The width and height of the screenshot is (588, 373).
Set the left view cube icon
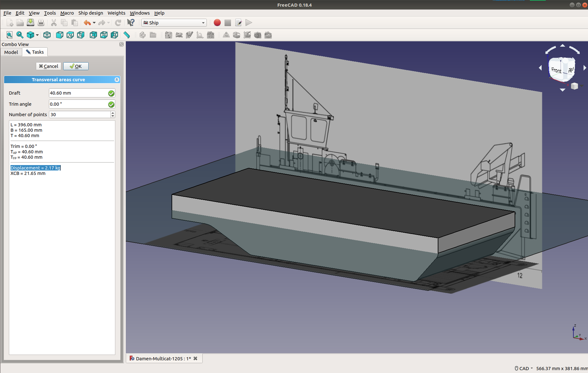(x=114, y=35)
